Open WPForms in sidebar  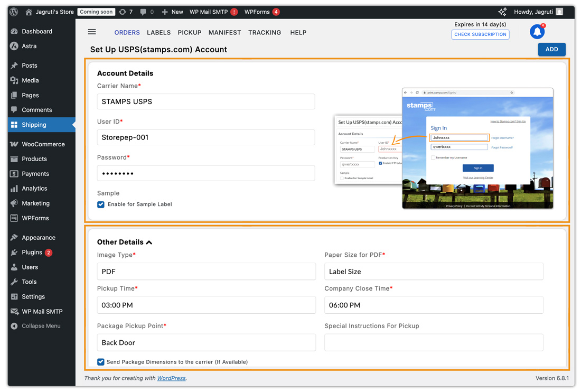42,218
